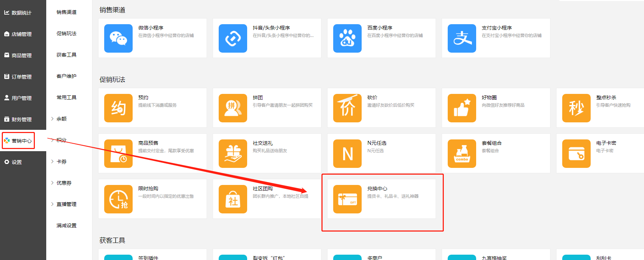Click the 砍价 bargain icon
Image resolution: width=644 pixels, height=260 pixels.
(347, 108)
